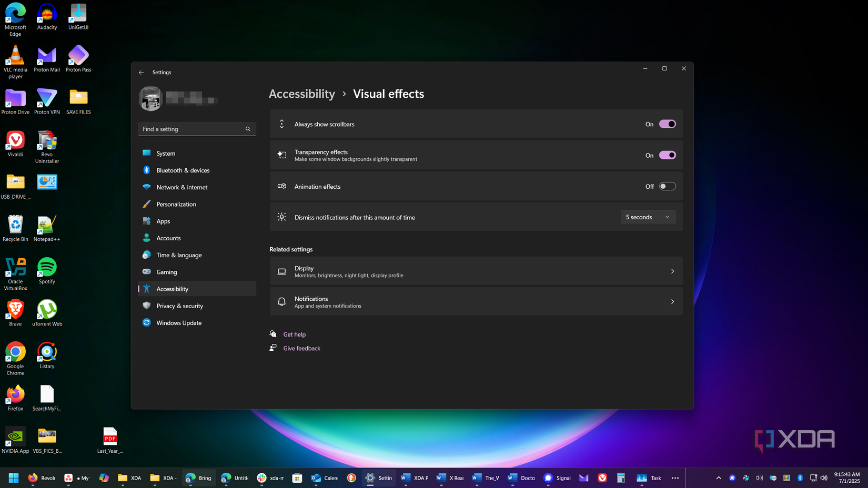Turn off Always show scrollbars
Image resolution: width=868 pixels, height=488 pixels.
[x=667, y=124]
